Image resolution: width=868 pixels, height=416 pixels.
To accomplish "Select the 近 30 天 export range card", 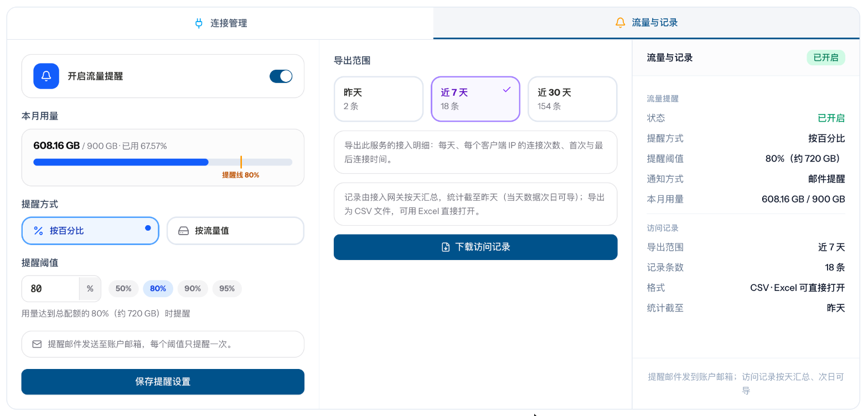I will (572, 99).
